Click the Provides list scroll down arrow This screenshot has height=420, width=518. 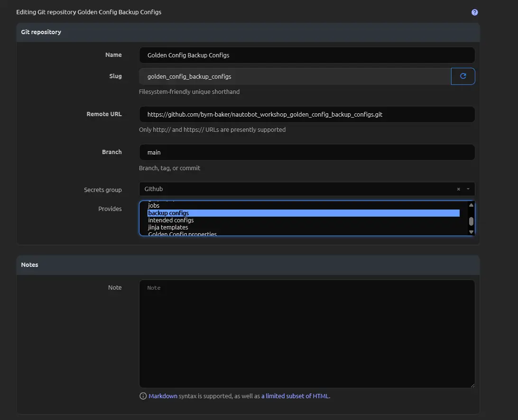(471, 231)
